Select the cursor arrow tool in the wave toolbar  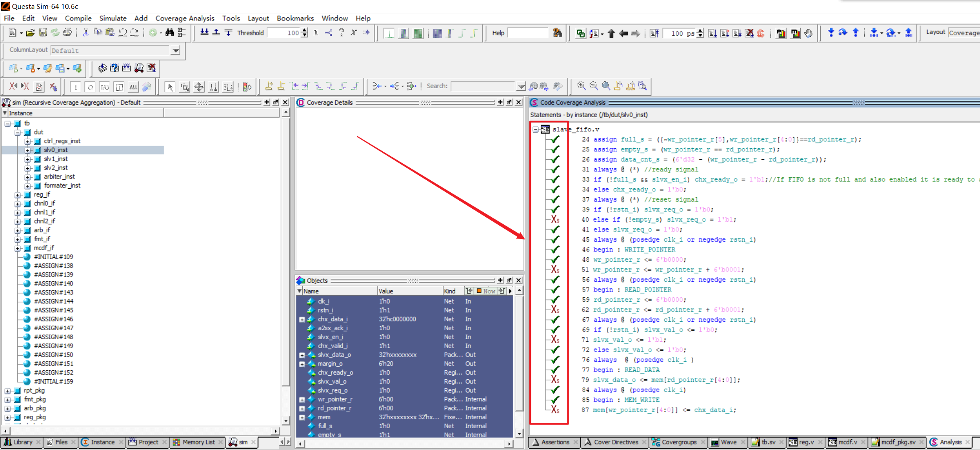[x=170, y=87]
